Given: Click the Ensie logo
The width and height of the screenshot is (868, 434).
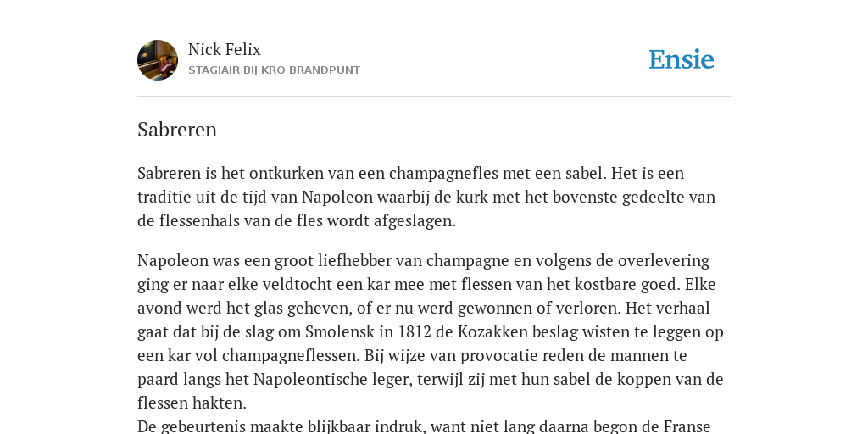Looking at the screenshot, I should point(682,59).
